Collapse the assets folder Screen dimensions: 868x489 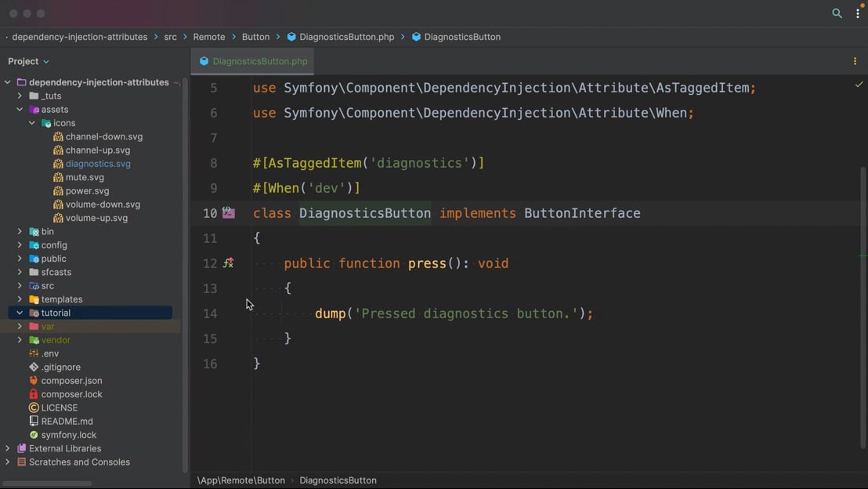[20, 110]
